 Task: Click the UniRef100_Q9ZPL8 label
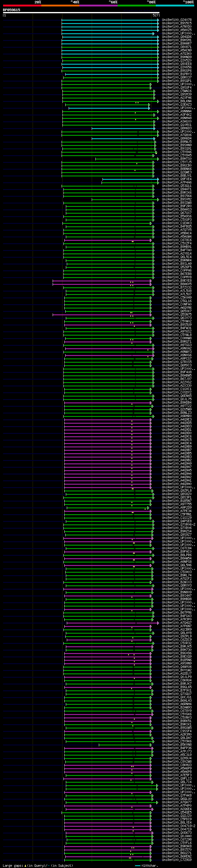(177, 491)
